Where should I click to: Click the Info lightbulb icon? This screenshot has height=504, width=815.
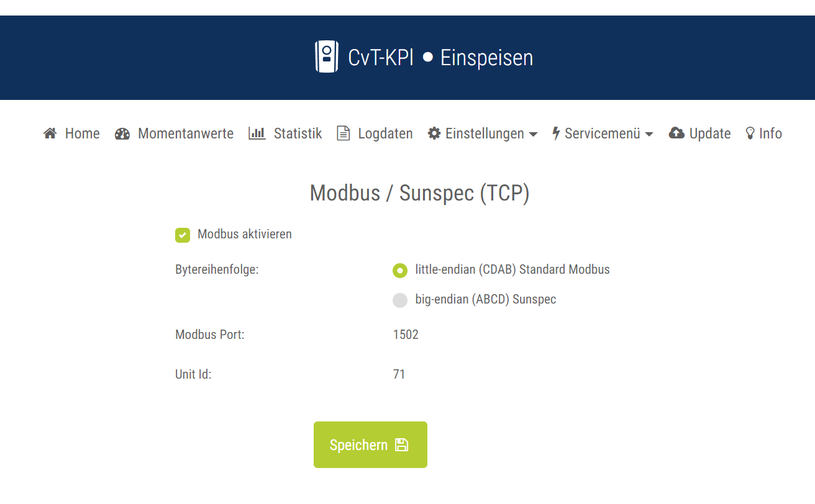tap(750, 133)
